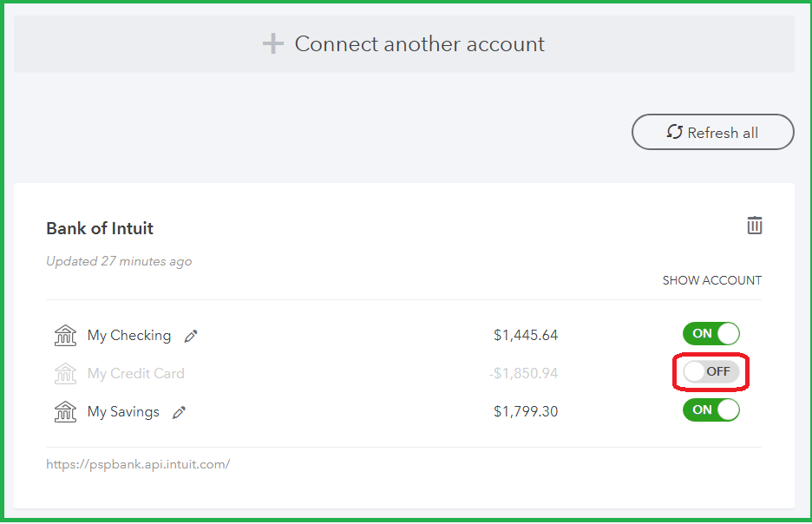Enable the My Credit Card OFF toggle
The width and height of the screenshot is (812, 524).
(x=711, y=372)
